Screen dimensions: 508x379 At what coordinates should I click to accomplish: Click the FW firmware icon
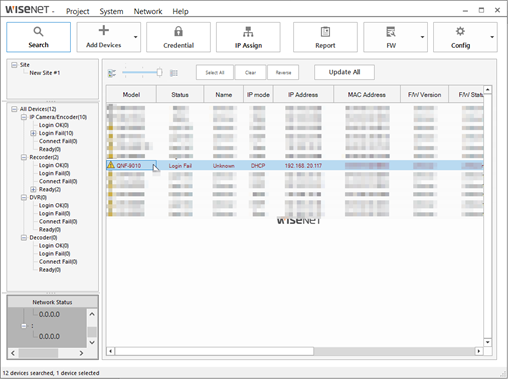click(391, 32)
